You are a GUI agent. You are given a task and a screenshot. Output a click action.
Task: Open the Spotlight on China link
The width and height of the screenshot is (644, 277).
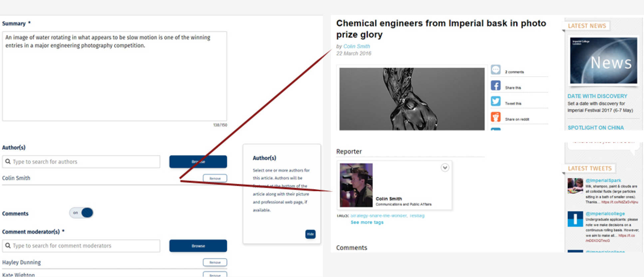(x=595, y=128)
